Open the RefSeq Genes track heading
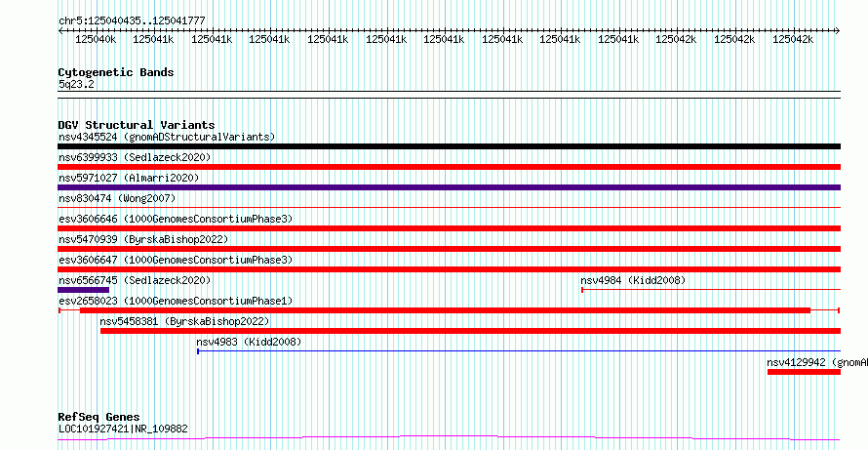 (x=99, y=417)
